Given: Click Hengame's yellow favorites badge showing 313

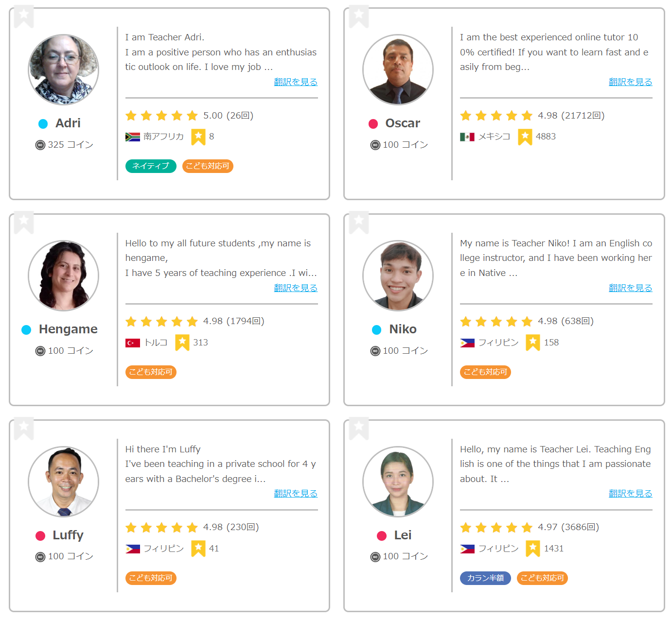Looking at the screenshot, I should (x=182, y=343).
